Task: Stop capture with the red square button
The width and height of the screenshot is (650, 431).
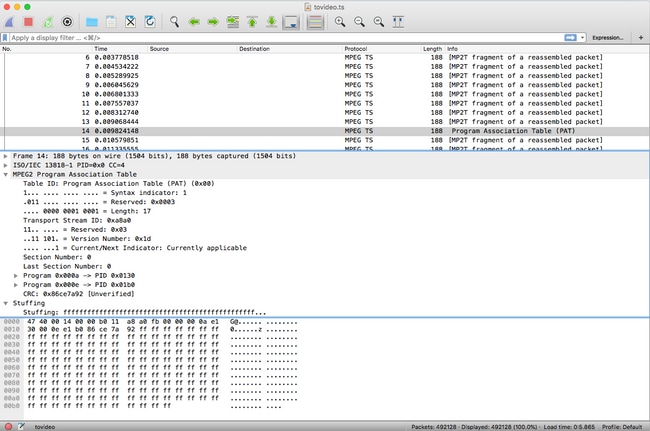Action: click(28, 22)
